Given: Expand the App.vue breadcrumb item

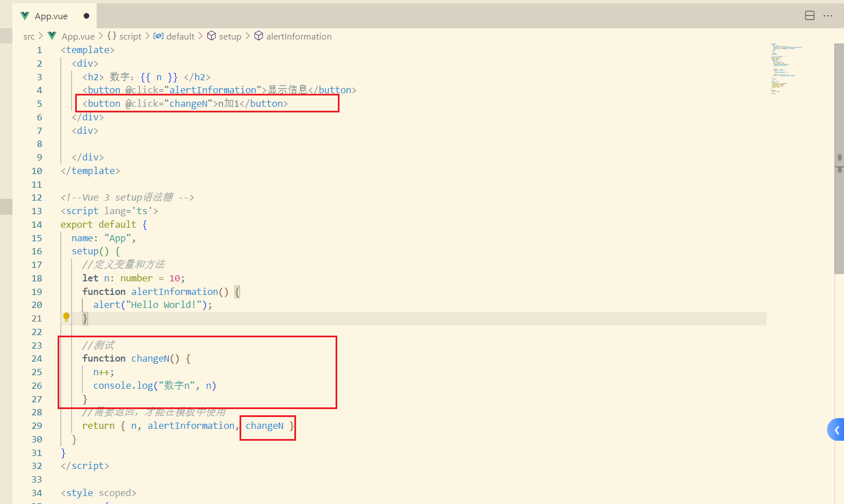Looking at the screenshot, I should (78, 37).
